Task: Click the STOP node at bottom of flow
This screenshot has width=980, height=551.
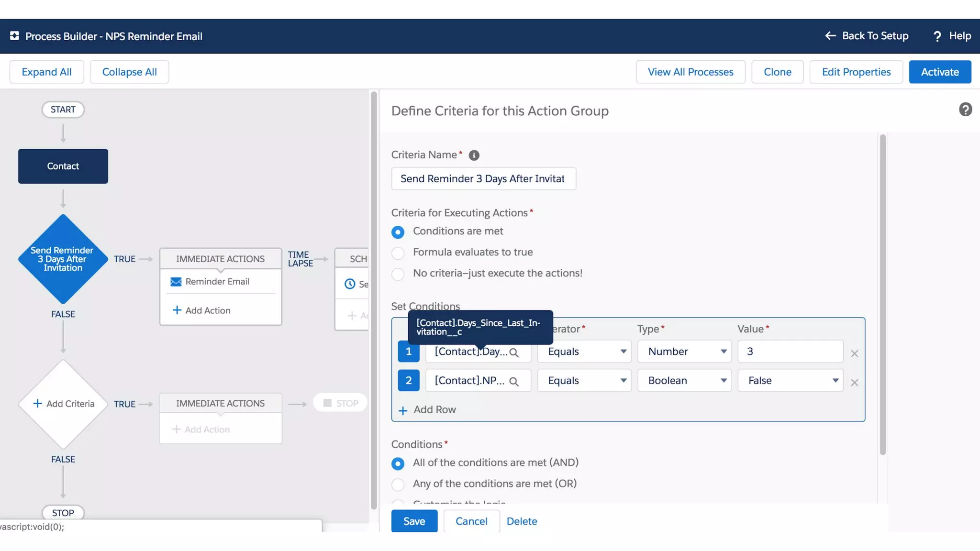Action: [63, 512]
